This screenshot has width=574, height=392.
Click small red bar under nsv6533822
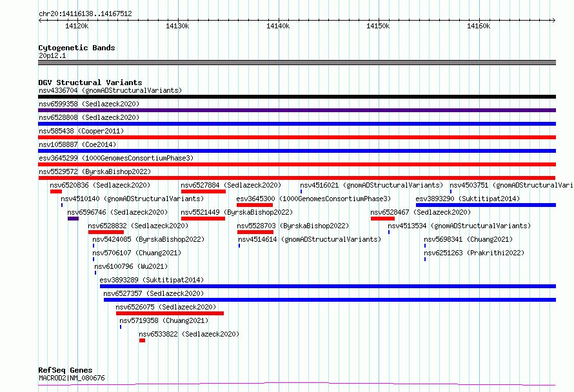tap(142, 340)
